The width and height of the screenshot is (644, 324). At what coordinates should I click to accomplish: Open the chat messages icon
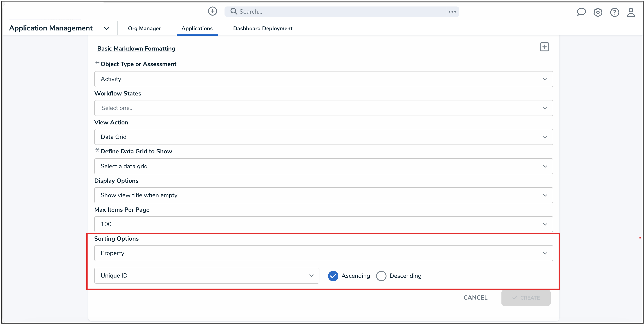pos(581,12)
